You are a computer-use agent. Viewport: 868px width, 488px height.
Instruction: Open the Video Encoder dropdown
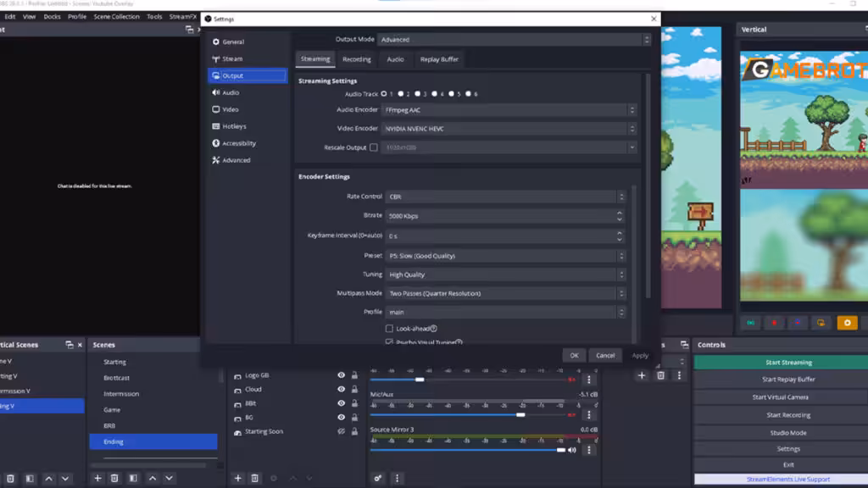point(505,128)
